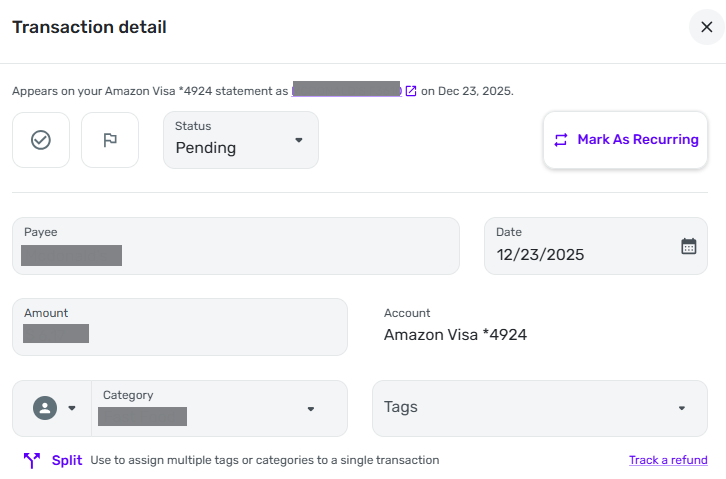Click the redacted statement name link
The width and height of the screenshot is (726, 479).
click(x=346, y=90)
